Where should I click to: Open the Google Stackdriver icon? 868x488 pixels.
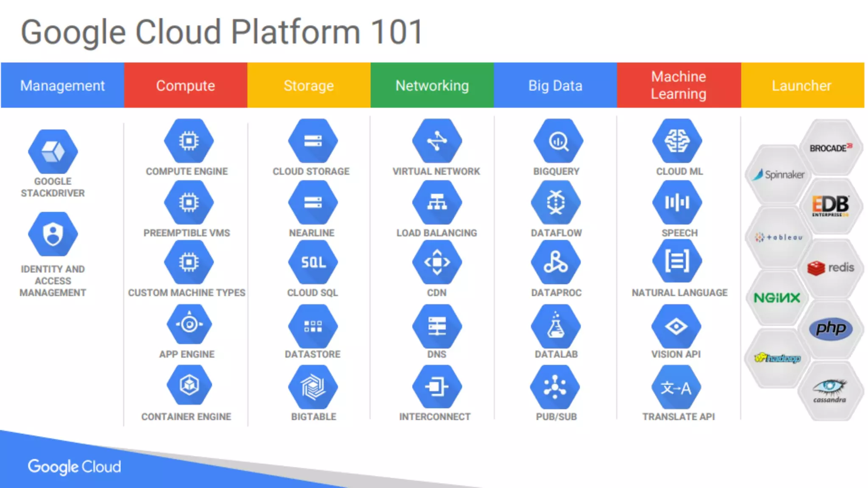tap(53, 152)
